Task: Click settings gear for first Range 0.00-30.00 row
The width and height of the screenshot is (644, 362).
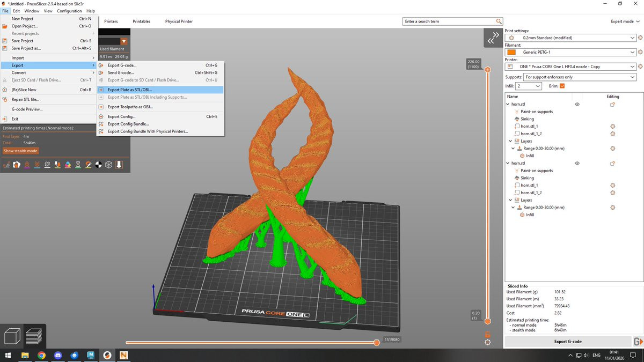Action: click(x=612, y=149)
